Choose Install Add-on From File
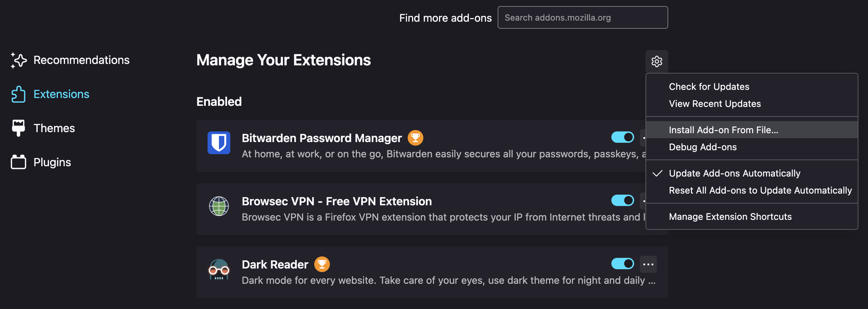The image size is (868, 309). 723,130
